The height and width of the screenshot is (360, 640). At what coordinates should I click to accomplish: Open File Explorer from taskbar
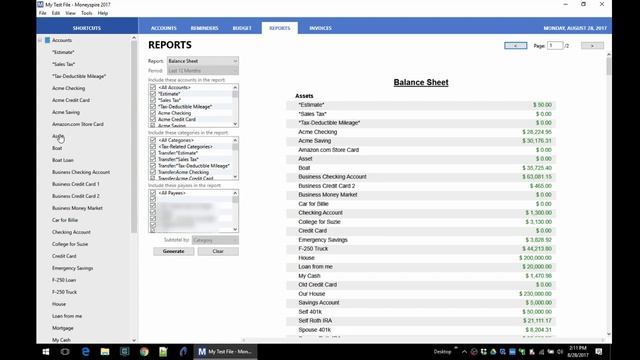tap(105, 351)
